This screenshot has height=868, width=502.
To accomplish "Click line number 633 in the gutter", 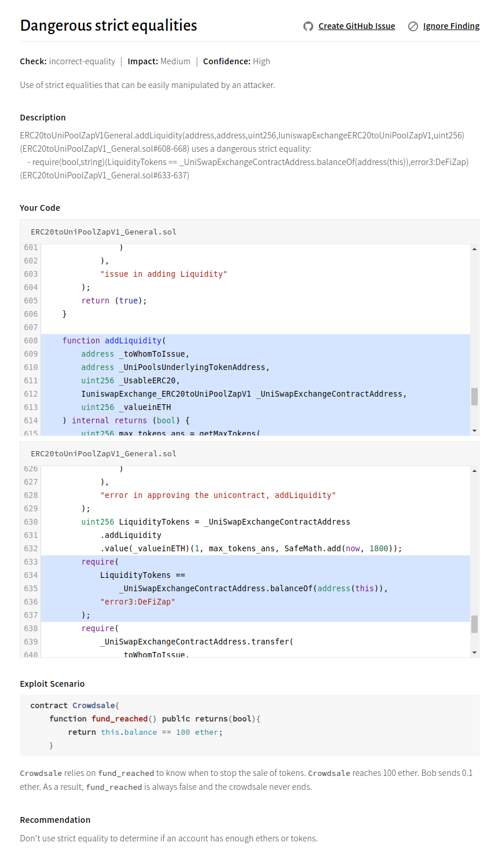I will [x=31, y=562].
